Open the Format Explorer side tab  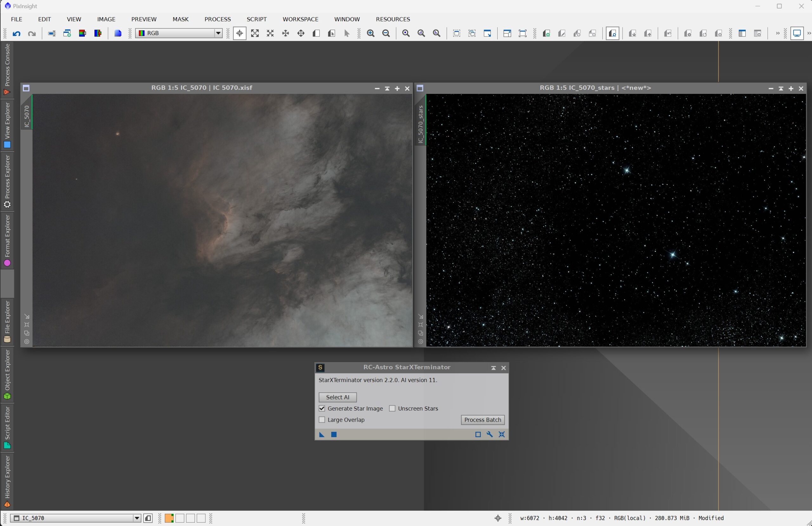[7, 240]
